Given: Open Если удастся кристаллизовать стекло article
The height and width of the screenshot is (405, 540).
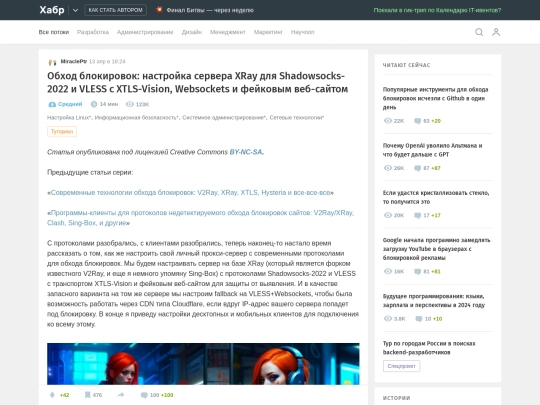Looking at the screenshot, I should tap(436, 197).
